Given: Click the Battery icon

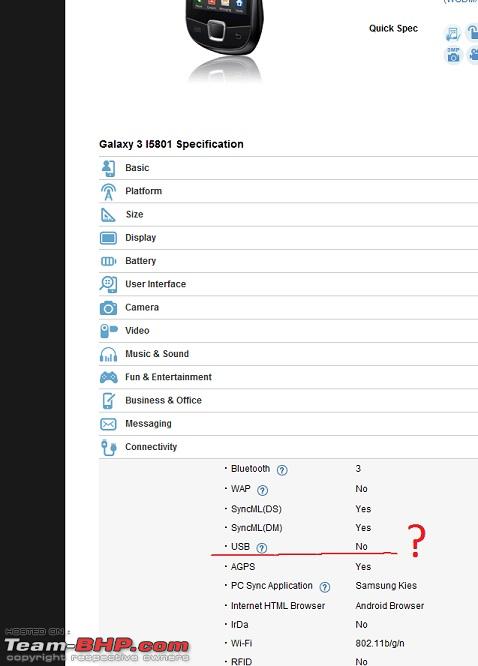Looking at the screenshot, I should pos(108,261).
